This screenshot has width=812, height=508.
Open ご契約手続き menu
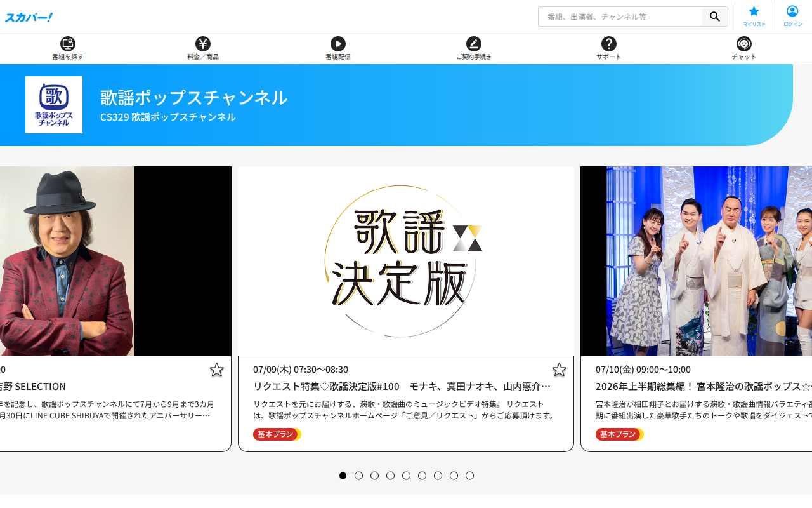(474, 48)
